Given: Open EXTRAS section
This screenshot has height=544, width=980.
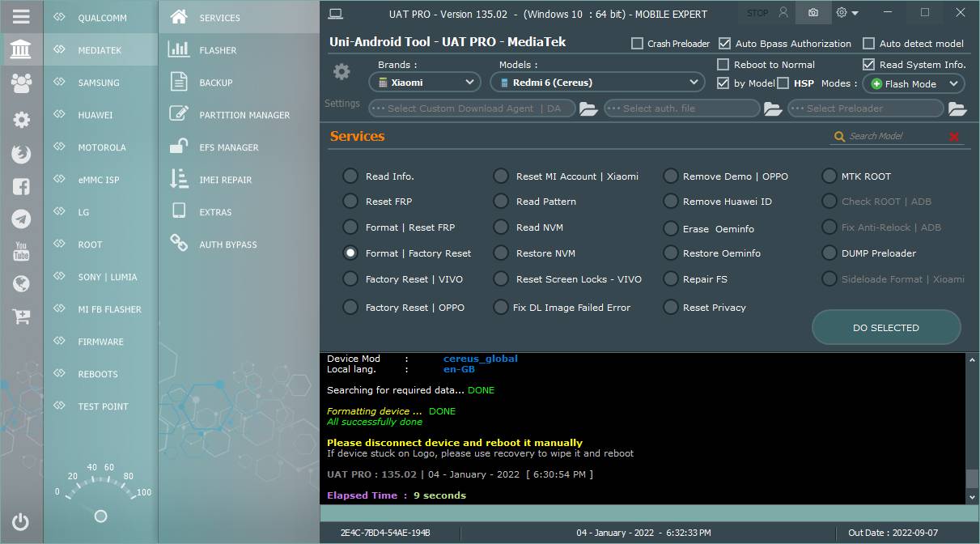Looking at the screenshot, I should [x=239, y=212].
